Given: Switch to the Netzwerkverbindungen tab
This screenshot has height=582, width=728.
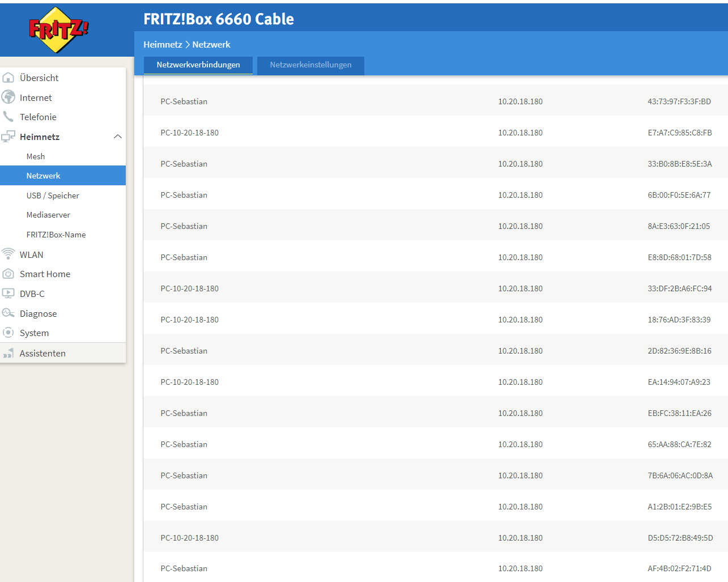Looking at the screenshot, I should pyautogui.click(x=198, y=65).
